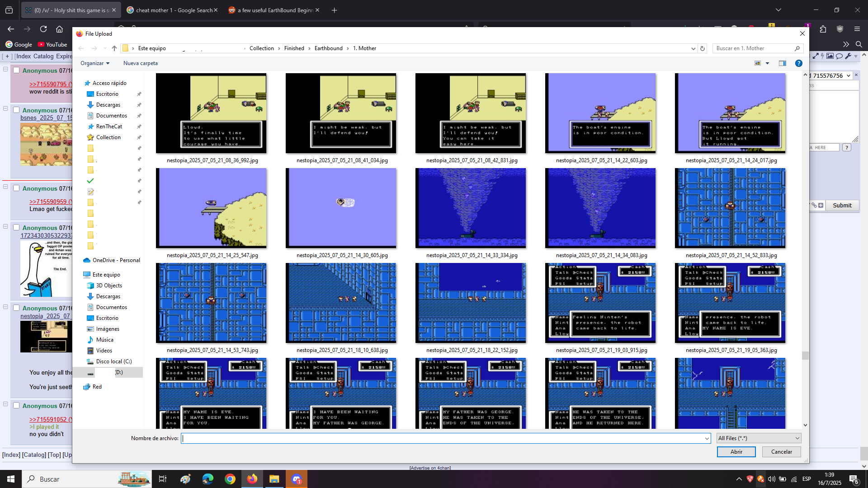Switch to EarthBound Beginner tips tab
The height and width of the screenshot is (488, 868).
pyautogui.click(x=274, y=10)
